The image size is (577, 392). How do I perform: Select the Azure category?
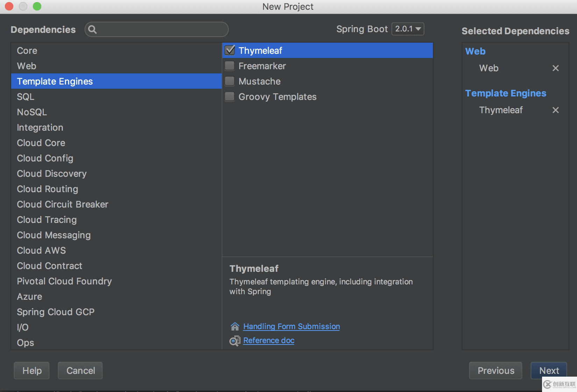click(116, 297)
